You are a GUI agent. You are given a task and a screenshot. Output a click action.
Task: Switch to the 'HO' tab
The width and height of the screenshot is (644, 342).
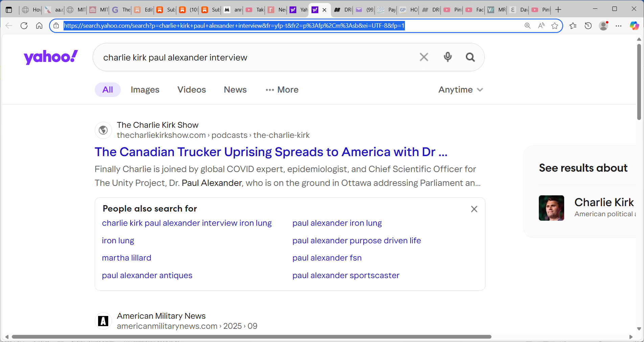409,10
